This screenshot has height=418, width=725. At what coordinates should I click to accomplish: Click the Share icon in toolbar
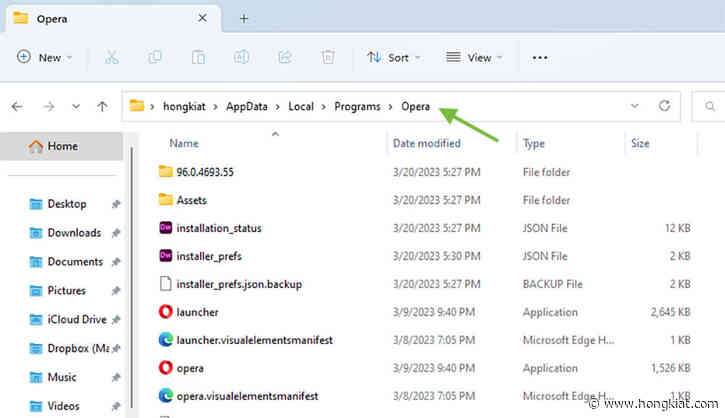[285, 57]
